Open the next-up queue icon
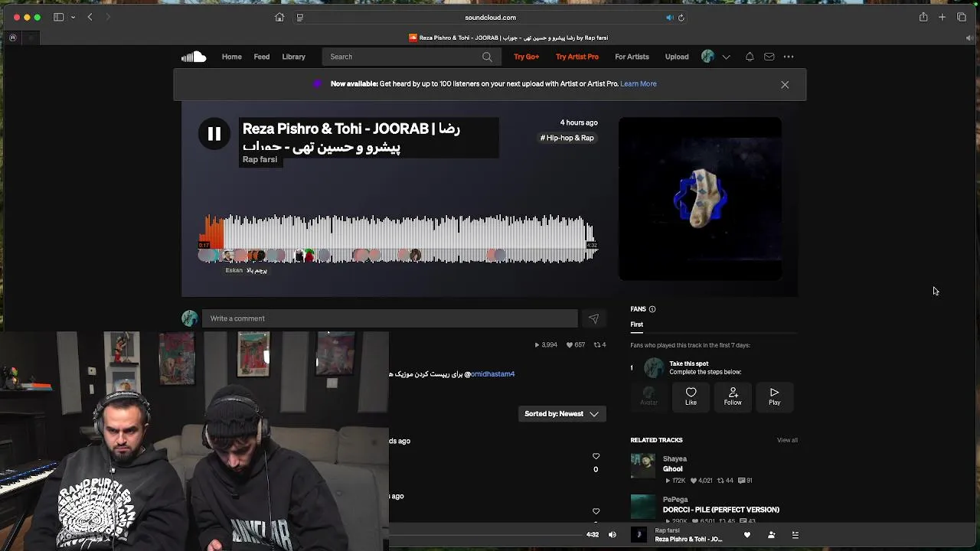The width and height of the screenshot is (980, 551). point(795,535)
